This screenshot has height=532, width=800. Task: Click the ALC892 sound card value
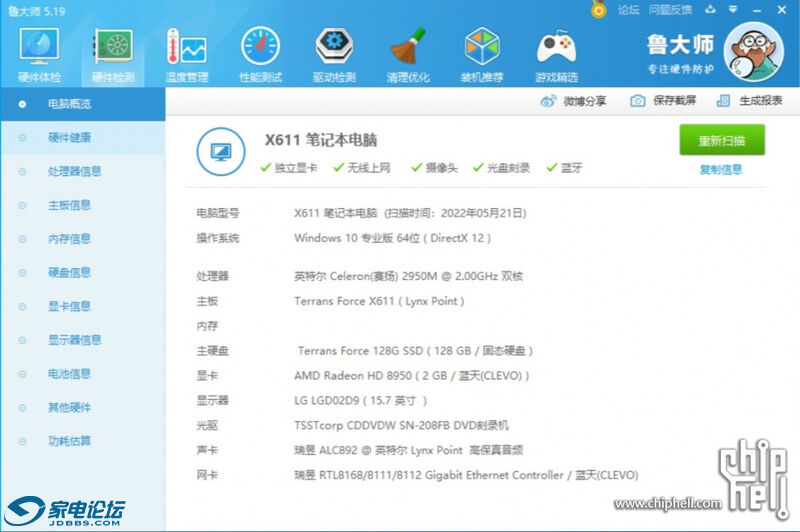[x=409, y=450]
